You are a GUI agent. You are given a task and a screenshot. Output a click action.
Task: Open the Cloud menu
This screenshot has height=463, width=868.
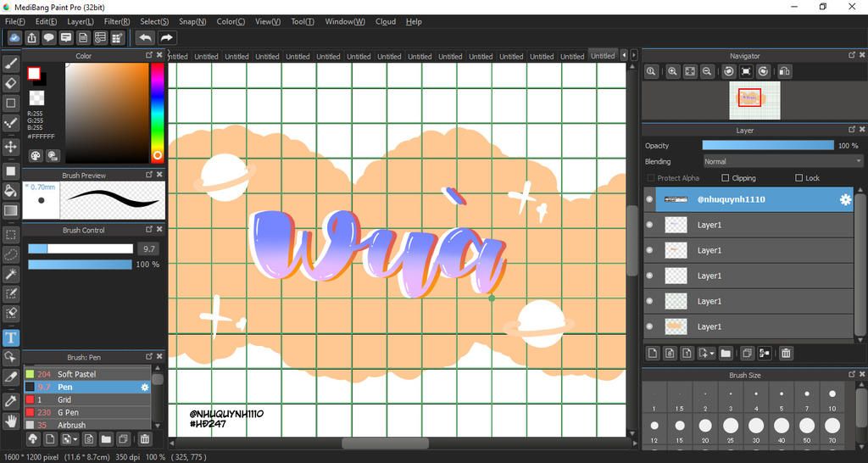click(386, 21)
